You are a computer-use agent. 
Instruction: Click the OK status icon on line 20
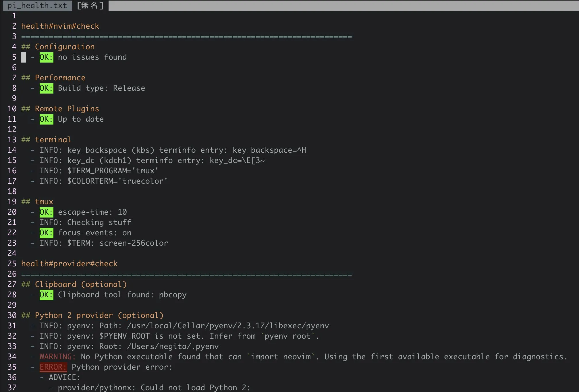pos(47,212)
